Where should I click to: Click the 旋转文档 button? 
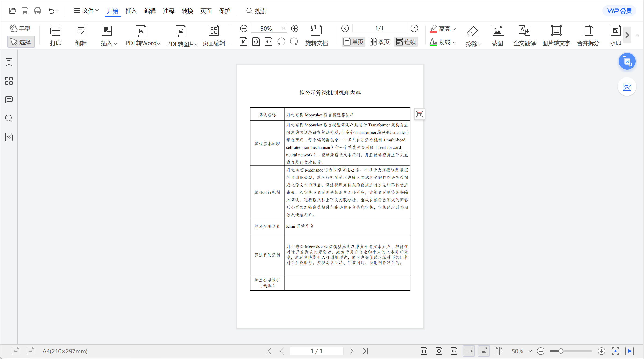[x=316, y=35]
